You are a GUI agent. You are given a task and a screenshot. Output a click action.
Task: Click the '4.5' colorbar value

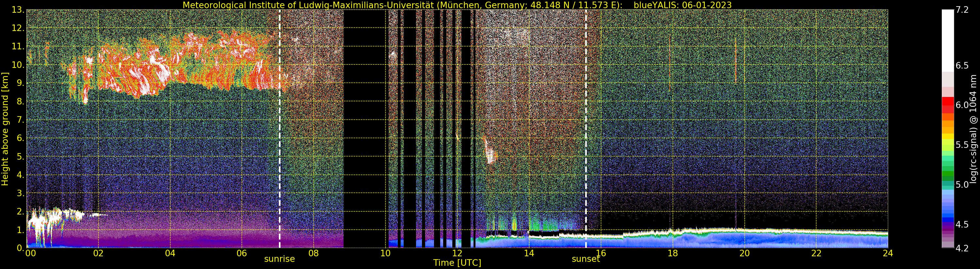click(962, 224)
